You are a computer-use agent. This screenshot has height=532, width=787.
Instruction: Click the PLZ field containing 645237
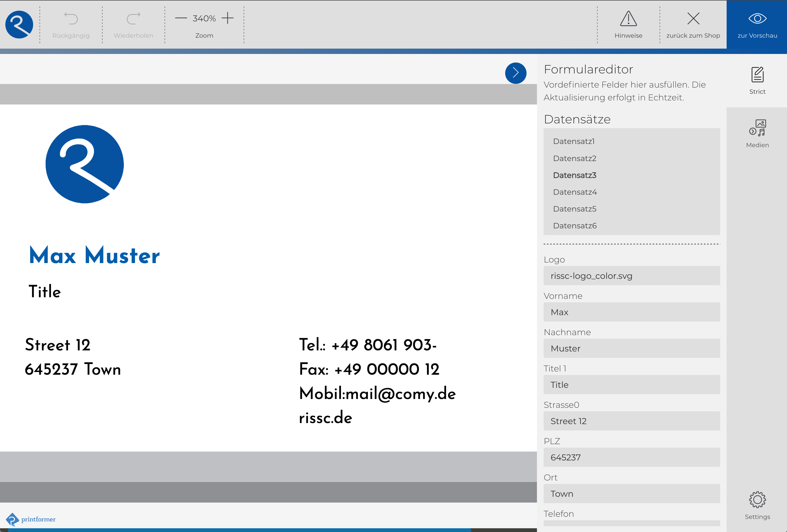pos(631,457)
